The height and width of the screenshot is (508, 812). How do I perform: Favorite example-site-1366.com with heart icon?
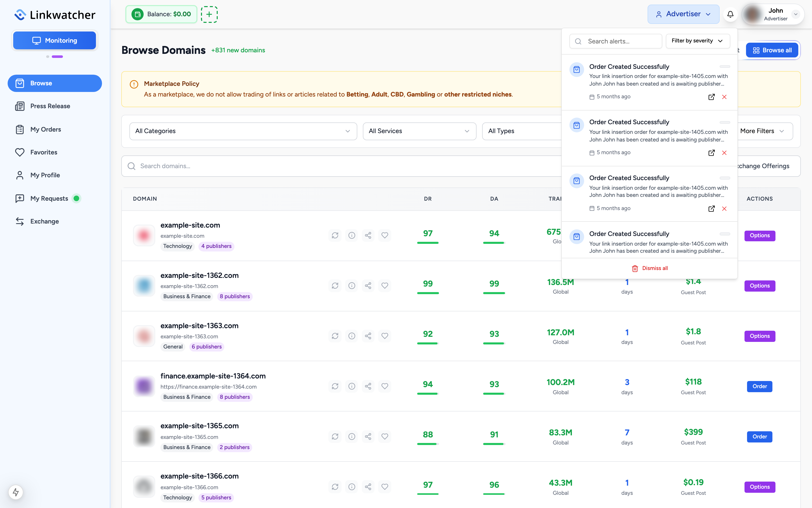(x=385, y=487)
